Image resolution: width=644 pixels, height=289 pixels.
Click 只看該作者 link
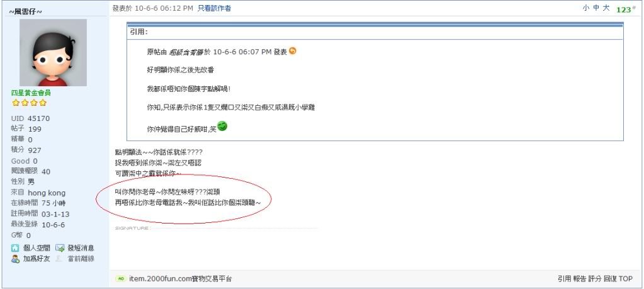214,8
